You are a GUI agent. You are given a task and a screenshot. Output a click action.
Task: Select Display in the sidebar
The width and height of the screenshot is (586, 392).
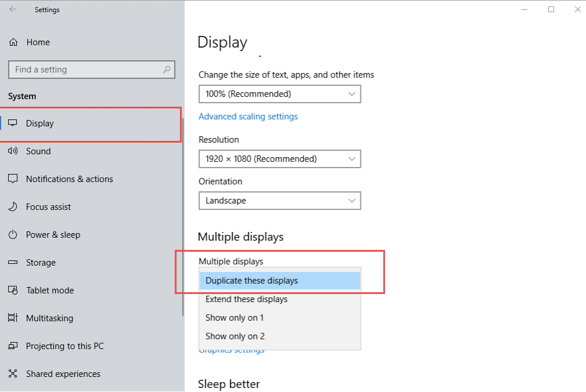(91, 124)
